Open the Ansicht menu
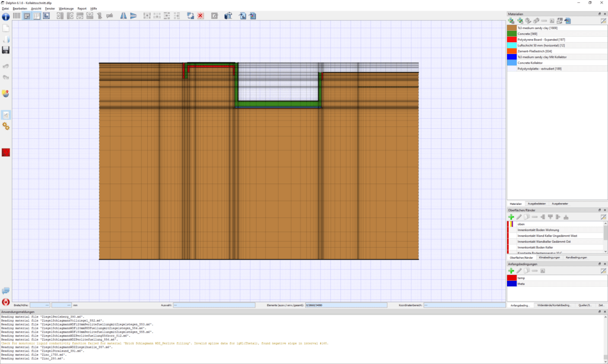 pos(36,8)
